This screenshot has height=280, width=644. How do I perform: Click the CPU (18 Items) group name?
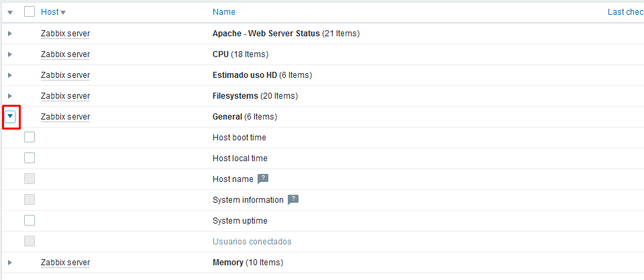(x=240, y=54)
